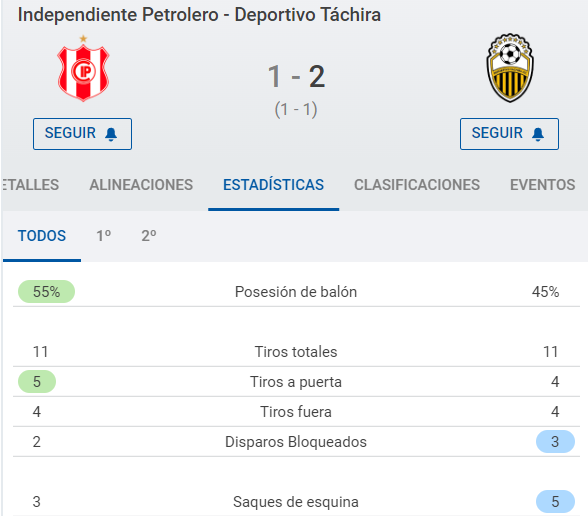Click the Independiente Petrolero - Deportivo Táchira title
Image resolution: width=588 pixels, height=516 pixels.
[199, 15]
